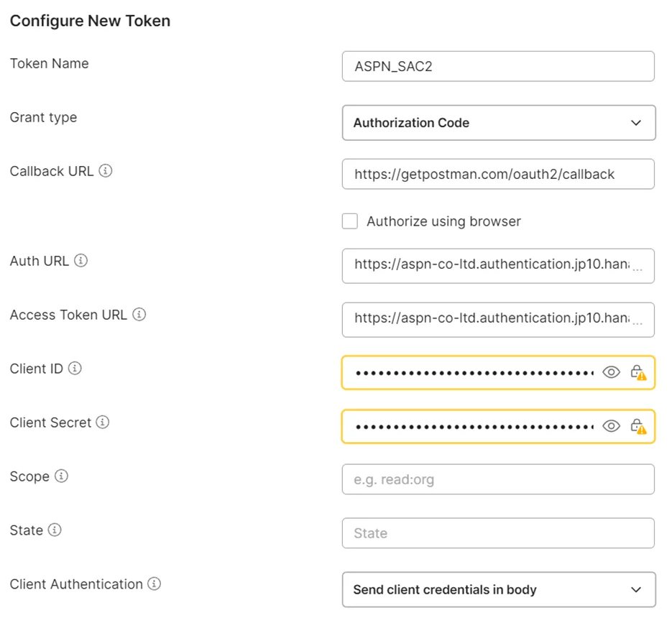Select the Callback URL text box

(x=498, y=174)
